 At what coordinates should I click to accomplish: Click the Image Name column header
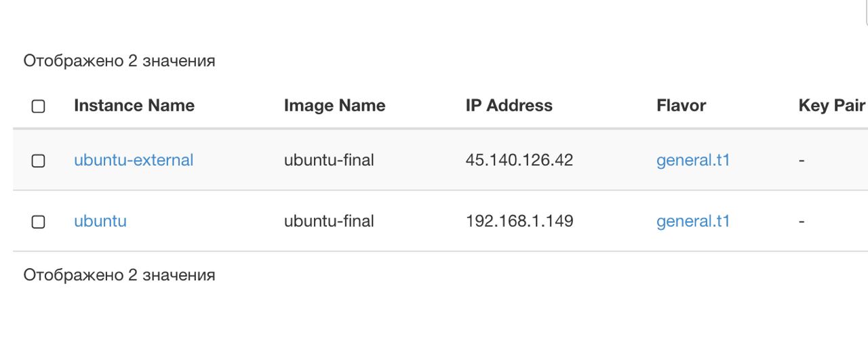pos(334,106)
